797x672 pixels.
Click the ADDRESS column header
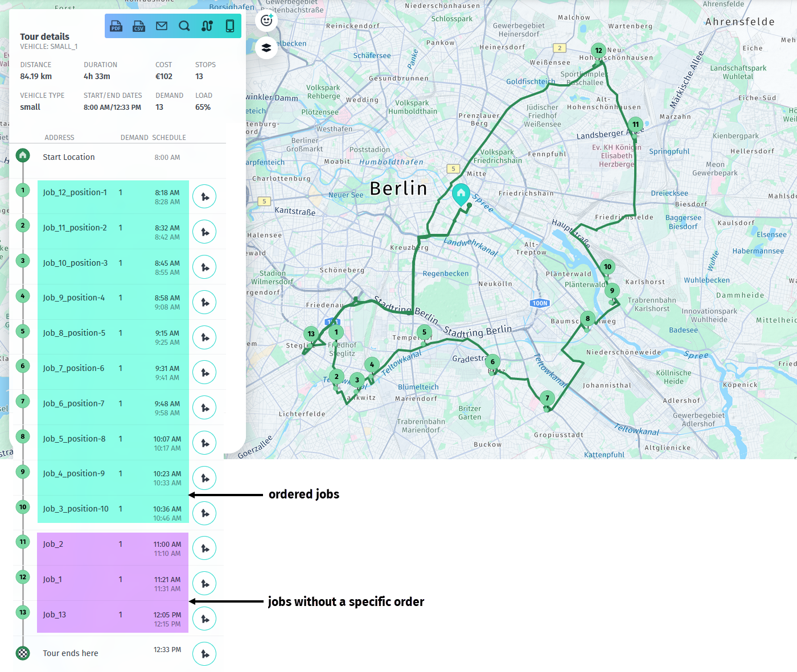pos(59,138)
